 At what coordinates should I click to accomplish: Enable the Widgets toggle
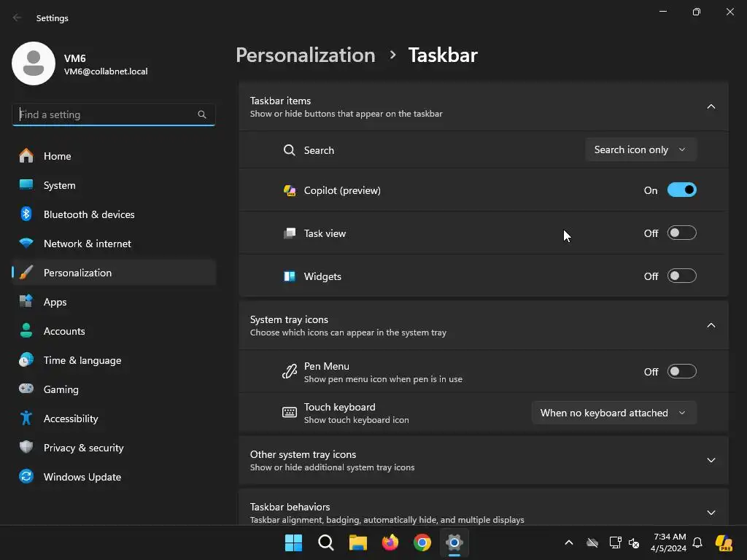tap(682, 276)
